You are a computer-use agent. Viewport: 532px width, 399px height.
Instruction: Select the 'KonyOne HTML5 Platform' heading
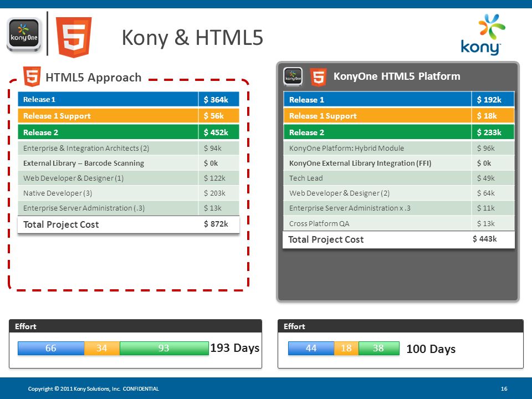[397, 76]
